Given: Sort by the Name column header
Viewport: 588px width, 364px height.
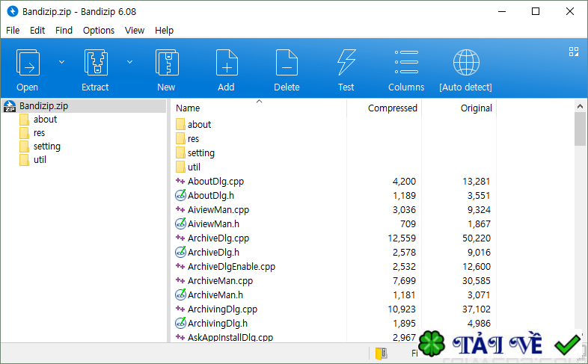Looking at the screenshot, I should [189, 108].
